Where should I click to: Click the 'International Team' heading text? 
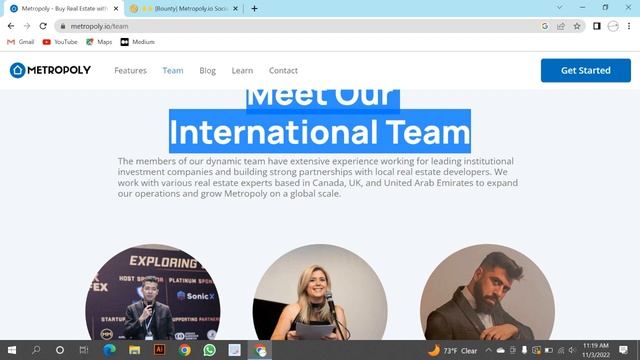tap(320, 132)
